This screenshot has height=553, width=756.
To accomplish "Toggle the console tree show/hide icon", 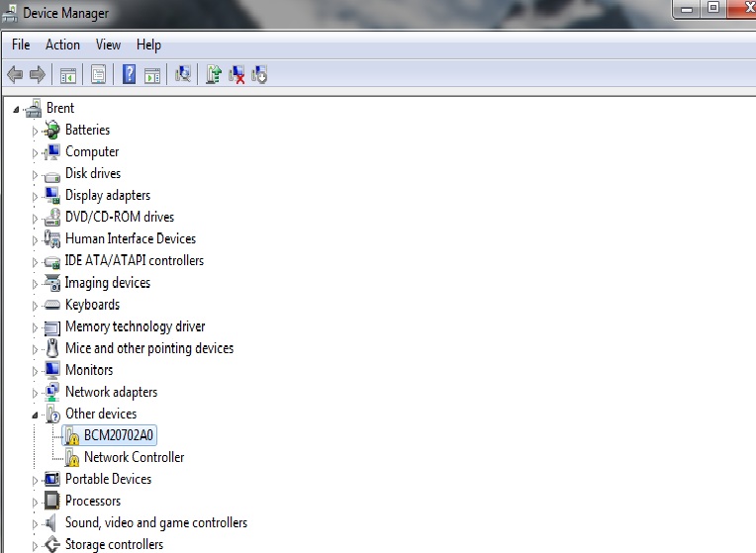I will tap(68, 75).
